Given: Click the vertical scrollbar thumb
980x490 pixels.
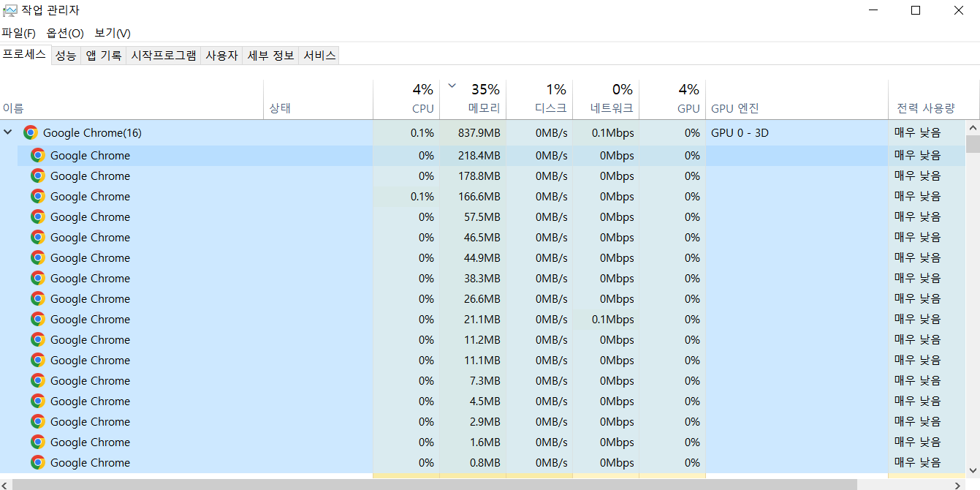Looking at the screenshot, I should click(x=973, y=143).
